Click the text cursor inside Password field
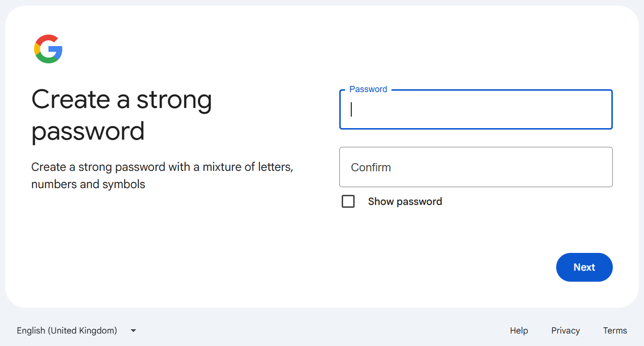The height and width of the screenshot is (346, 644). tap(351, 109)
